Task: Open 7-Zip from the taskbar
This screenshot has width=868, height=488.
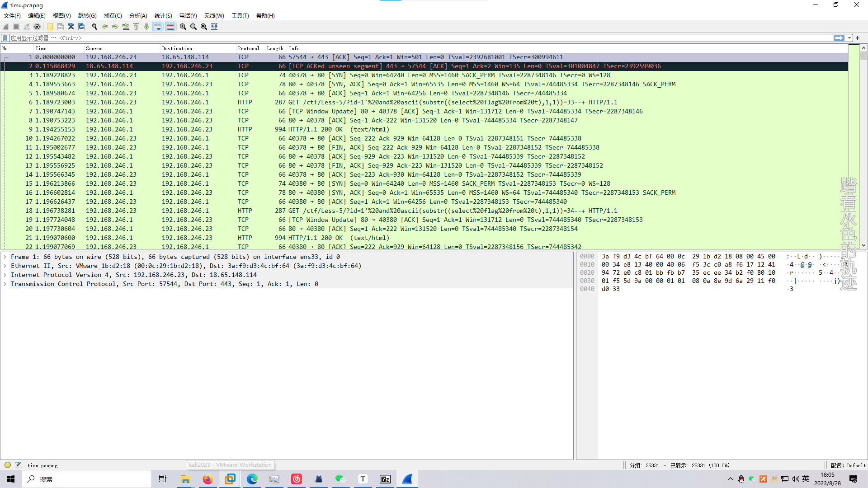Action: pyautogui.click(x=385, y=479)
